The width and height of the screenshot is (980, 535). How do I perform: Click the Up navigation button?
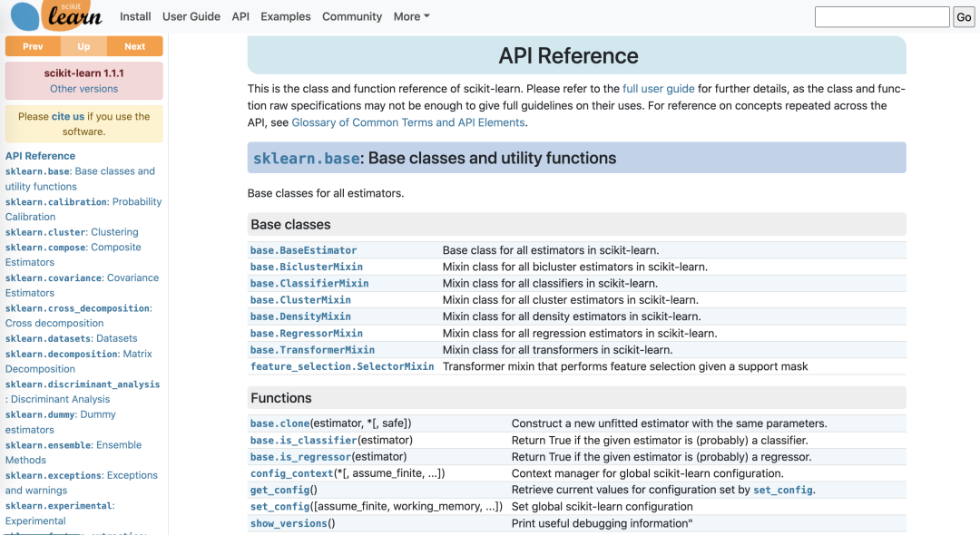coord(83,46)
